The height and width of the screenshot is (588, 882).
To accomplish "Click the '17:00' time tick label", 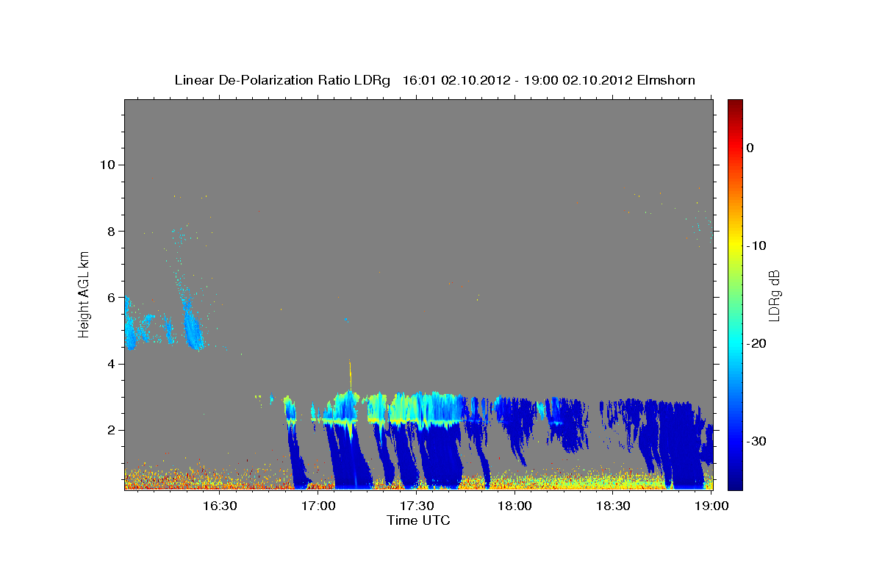I will click(x=318, y=506).
